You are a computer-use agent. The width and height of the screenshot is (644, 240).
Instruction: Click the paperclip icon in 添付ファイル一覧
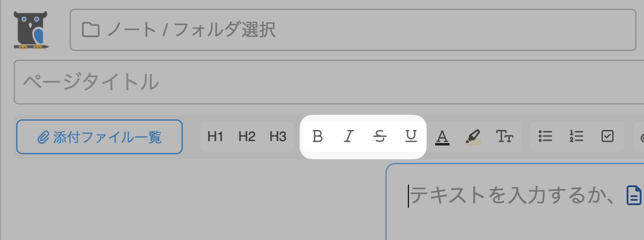[43, 137]
